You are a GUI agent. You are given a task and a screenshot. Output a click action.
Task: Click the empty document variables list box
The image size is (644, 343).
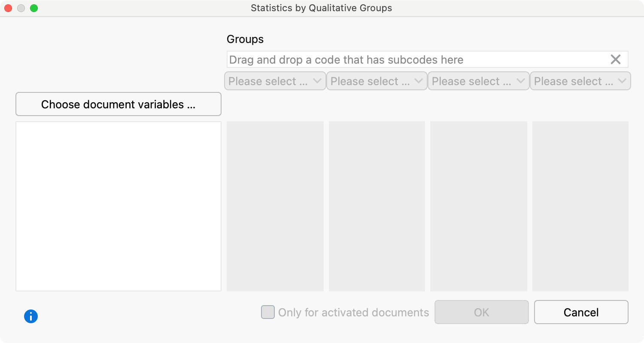tap(118, 206)
